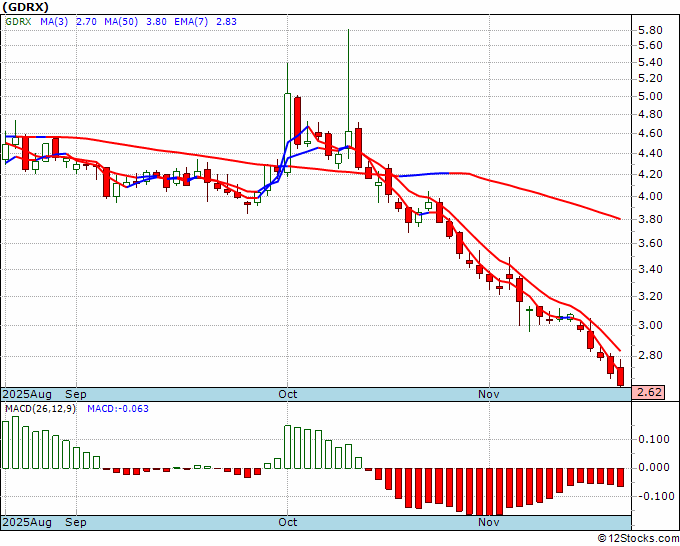Click the 3.60 price axis label
This screenshot has width=680, height=546.
pyautogui.click(x=650, y=243)
